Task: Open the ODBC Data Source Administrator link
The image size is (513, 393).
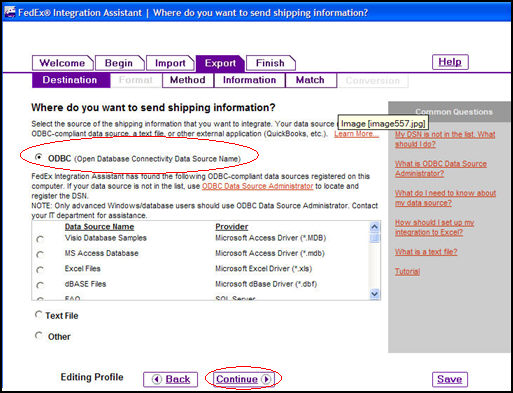Action: (x=257, y=186)
